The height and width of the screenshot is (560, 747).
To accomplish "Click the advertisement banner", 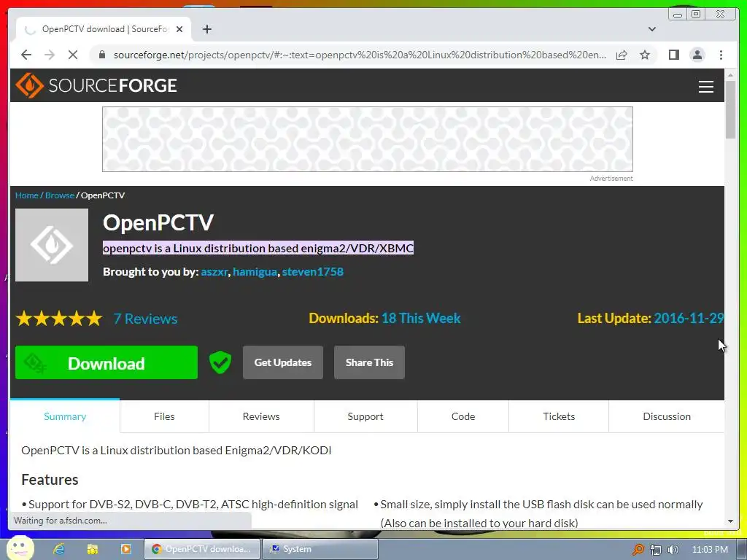I will point(368,139).
